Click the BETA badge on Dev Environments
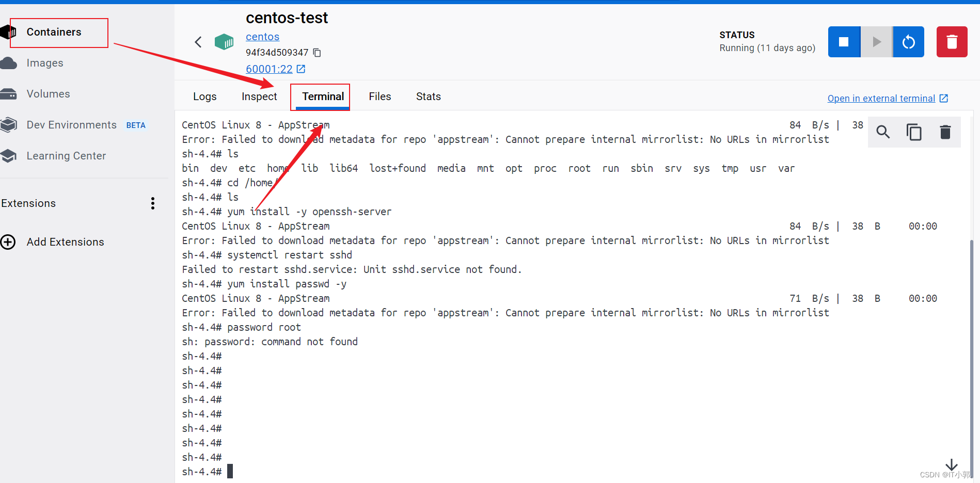The image size is (980, 483). pos(136,125)
